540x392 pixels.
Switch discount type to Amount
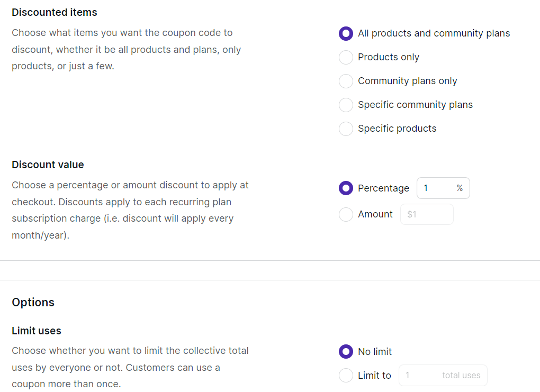pyautogui.click(x=346, y=214)
